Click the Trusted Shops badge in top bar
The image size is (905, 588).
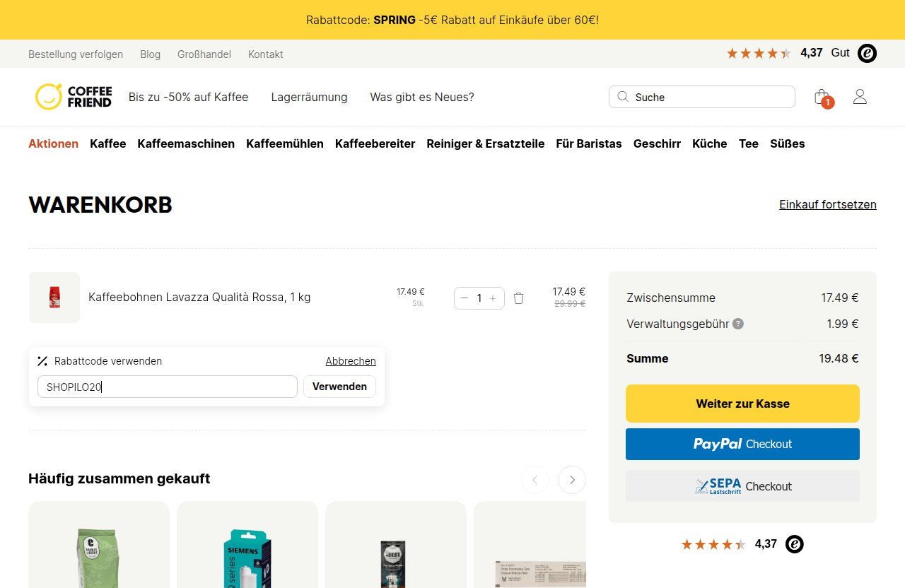pos(868,53)
